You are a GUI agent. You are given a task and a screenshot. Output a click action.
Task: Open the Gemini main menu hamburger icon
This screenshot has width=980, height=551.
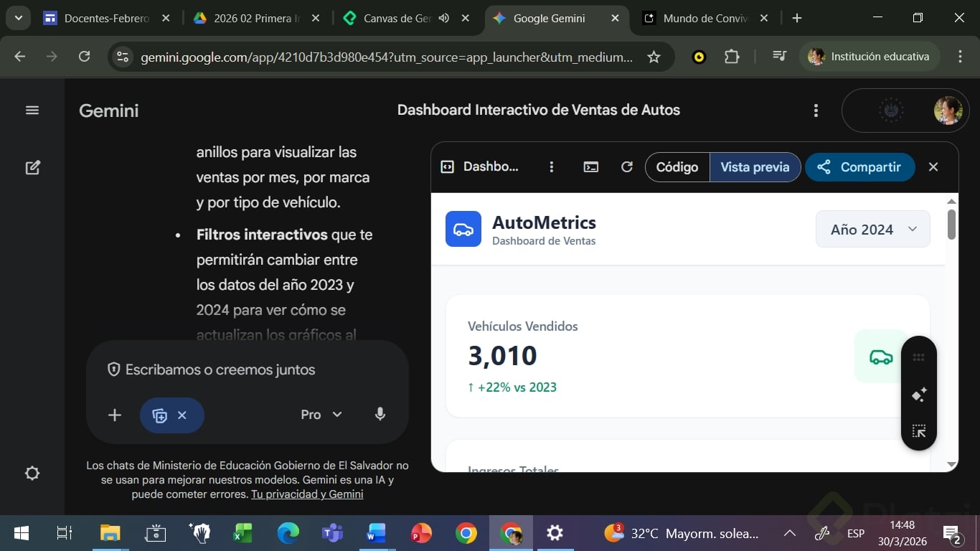tap(32, 110)
